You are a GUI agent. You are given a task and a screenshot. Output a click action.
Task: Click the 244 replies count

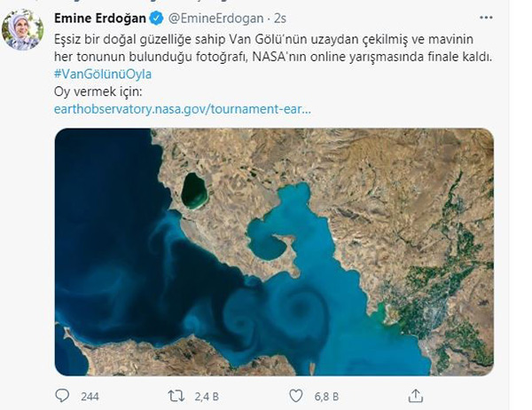tap(90, 395)
